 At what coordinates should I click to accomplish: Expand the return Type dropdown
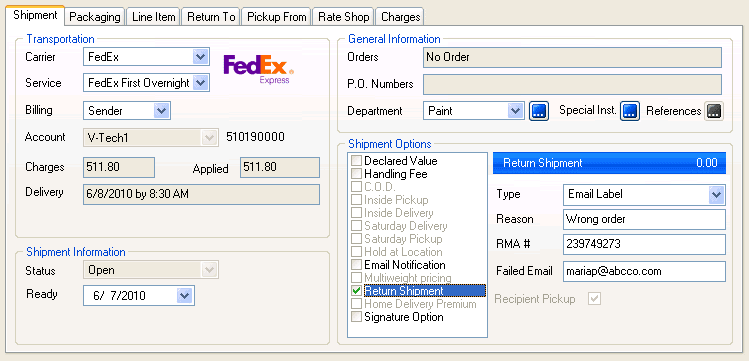coord(716,194)
